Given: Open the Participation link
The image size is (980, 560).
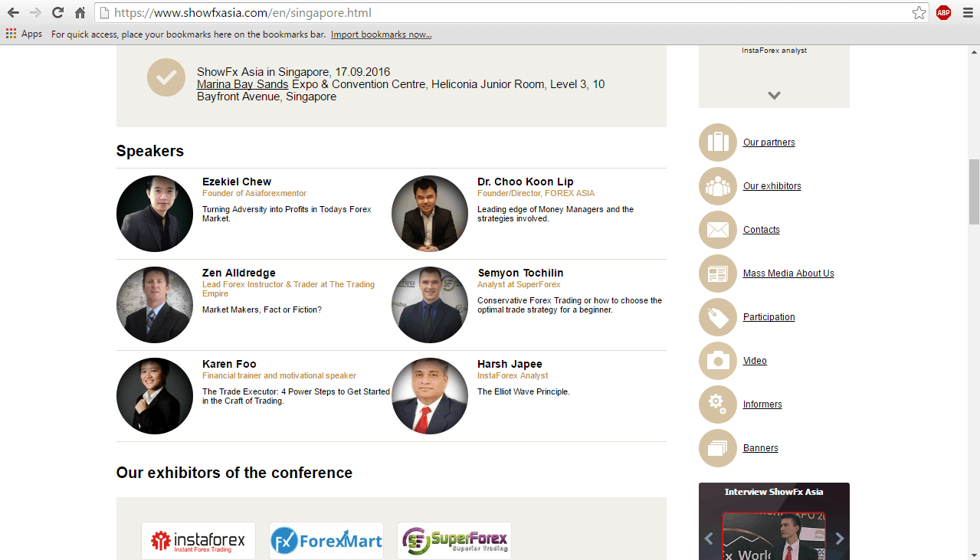Looking at the screenshot, I should [769, 317].
